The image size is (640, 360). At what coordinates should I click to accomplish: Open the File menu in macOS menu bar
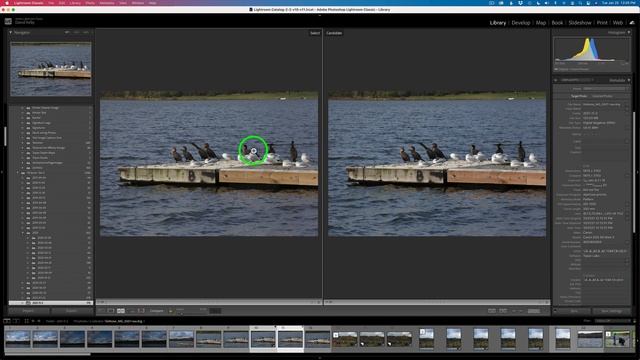point(51,3)
